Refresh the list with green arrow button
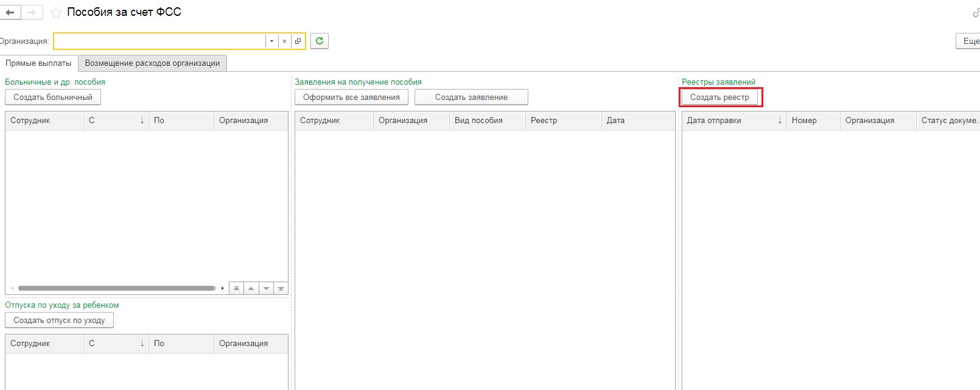980x390 pixels. tap(320, 41)
